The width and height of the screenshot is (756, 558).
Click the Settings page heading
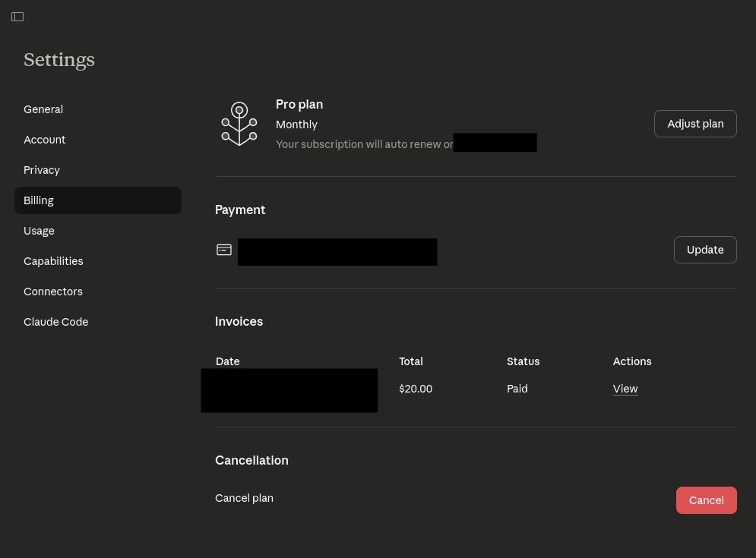[x=59, y=60]
